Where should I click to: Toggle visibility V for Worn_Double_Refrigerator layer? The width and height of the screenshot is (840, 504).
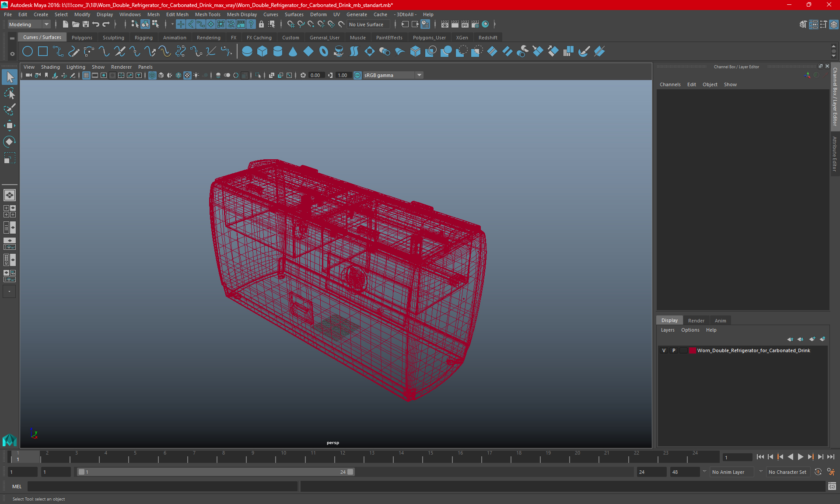tap(663, 350)
